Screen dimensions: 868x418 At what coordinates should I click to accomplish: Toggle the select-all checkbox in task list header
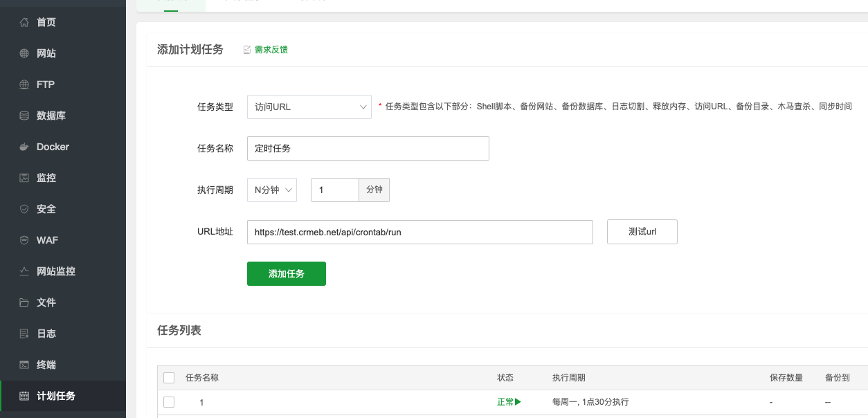[169, 378]
